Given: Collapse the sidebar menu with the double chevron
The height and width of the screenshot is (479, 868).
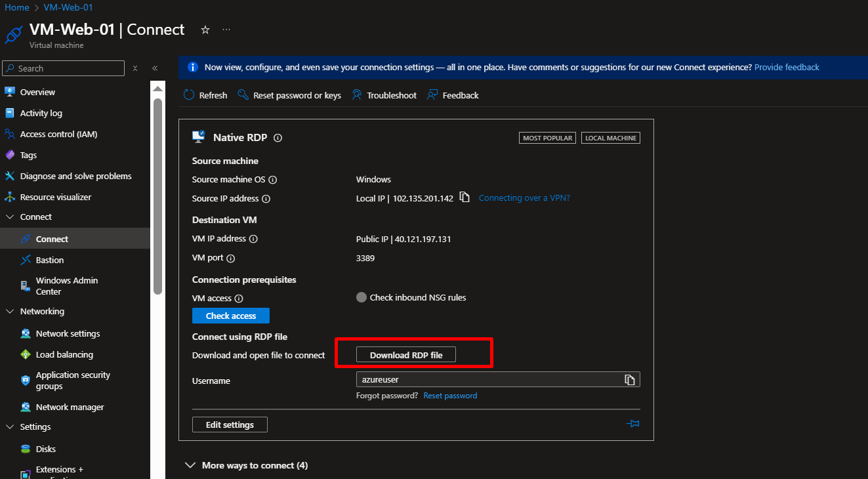Looking at the screenshot, I should pyautogui.click(x=155, y=68).
